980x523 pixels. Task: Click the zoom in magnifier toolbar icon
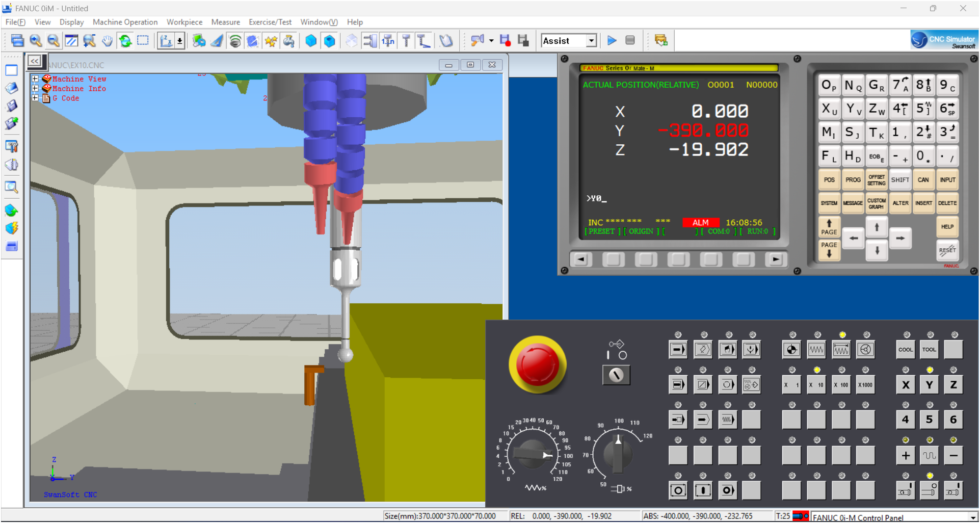(35, 41)
